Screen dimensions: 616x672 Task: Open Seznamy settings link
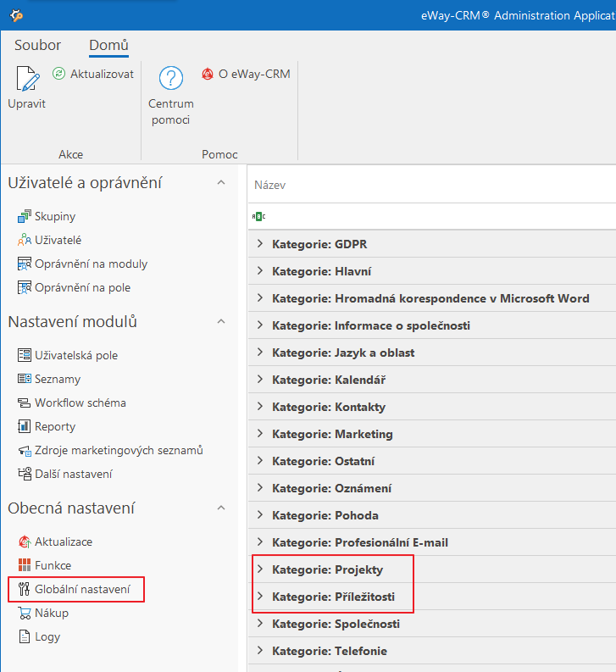[x=58, y=379]
